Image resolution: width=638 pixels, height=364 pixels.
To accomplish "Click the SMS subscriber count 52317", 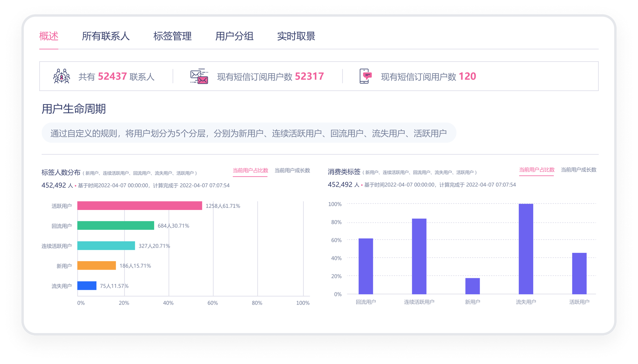I will click(309, 76).
